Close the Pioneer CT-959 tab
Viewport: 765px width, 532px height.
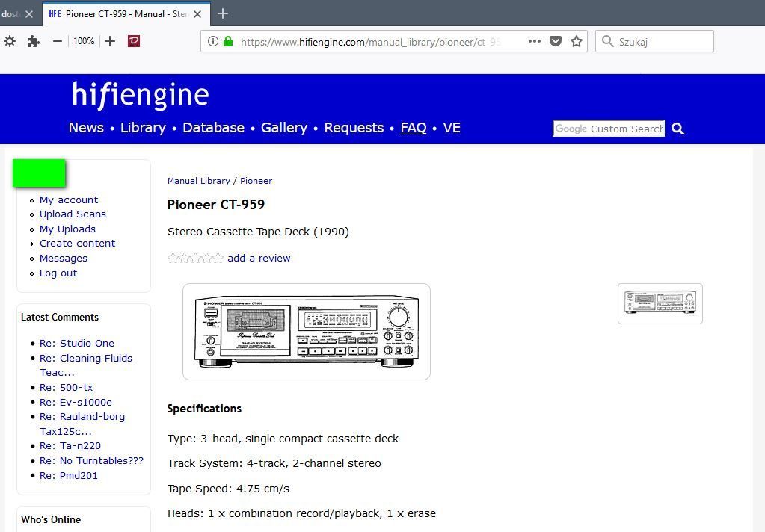[197, 14]
